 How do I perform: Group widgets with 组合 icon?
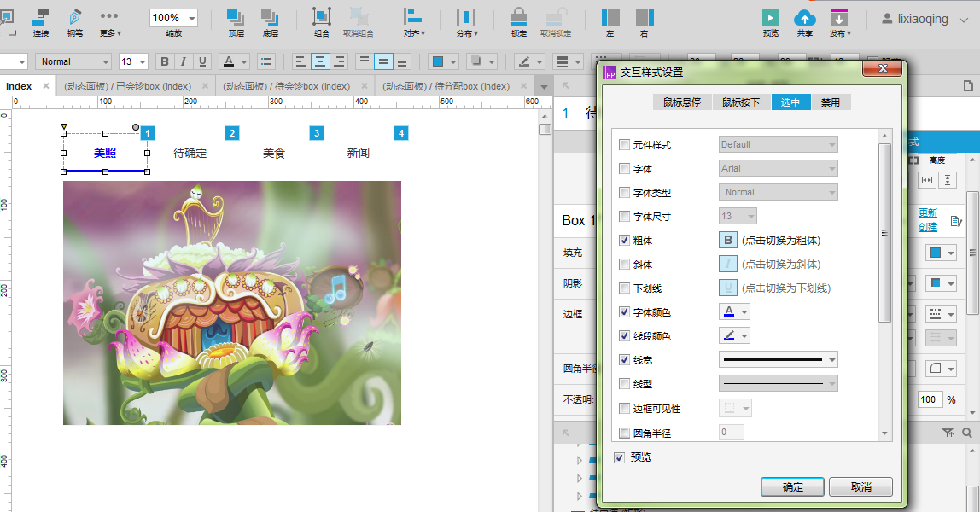[321, 22]
